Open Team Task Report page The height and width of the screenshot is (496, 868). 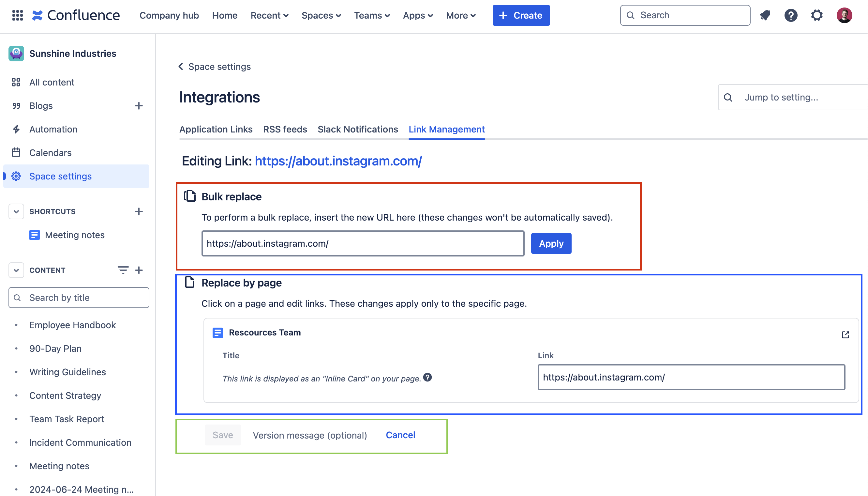point(67,419)
